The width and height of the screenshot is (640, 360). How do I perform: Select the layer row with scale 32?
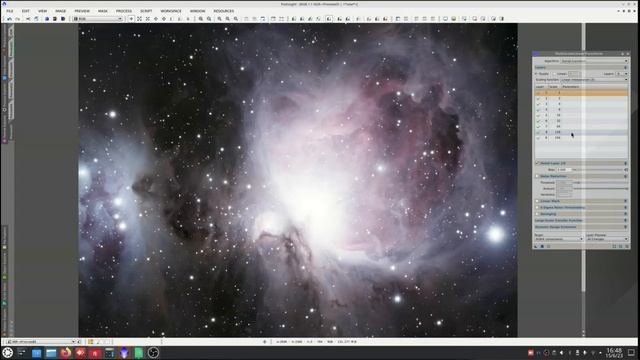click(x=581, y=121)
